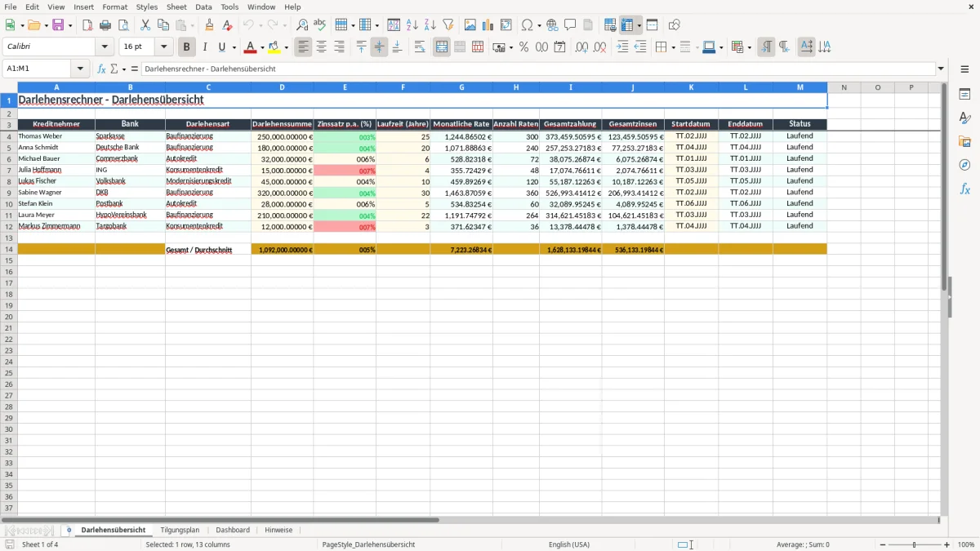Click Delete Decimal Place icon
The height and width of the screenshot is (551, 980).
coord(599,47)
